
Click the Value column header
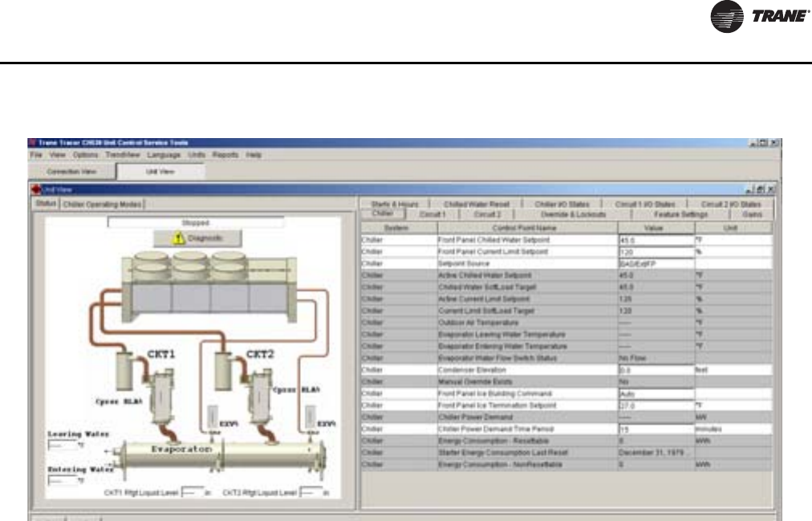[x=656, y=228]
